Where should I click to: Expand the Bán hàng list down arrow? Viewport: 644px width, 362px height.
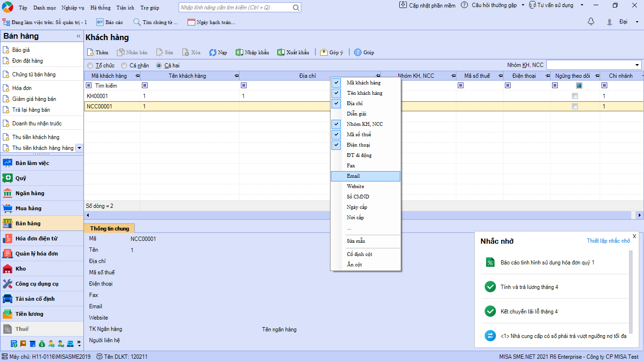[x=79, y=148]
